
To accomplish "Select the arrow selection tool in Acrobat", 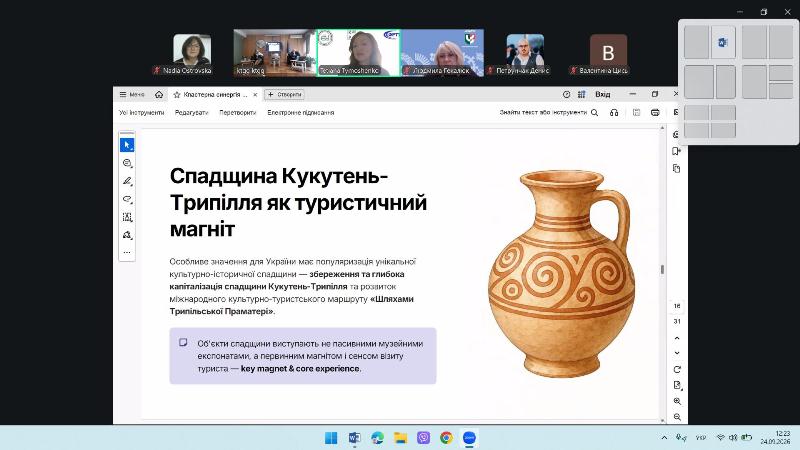I will pos(127,145).
